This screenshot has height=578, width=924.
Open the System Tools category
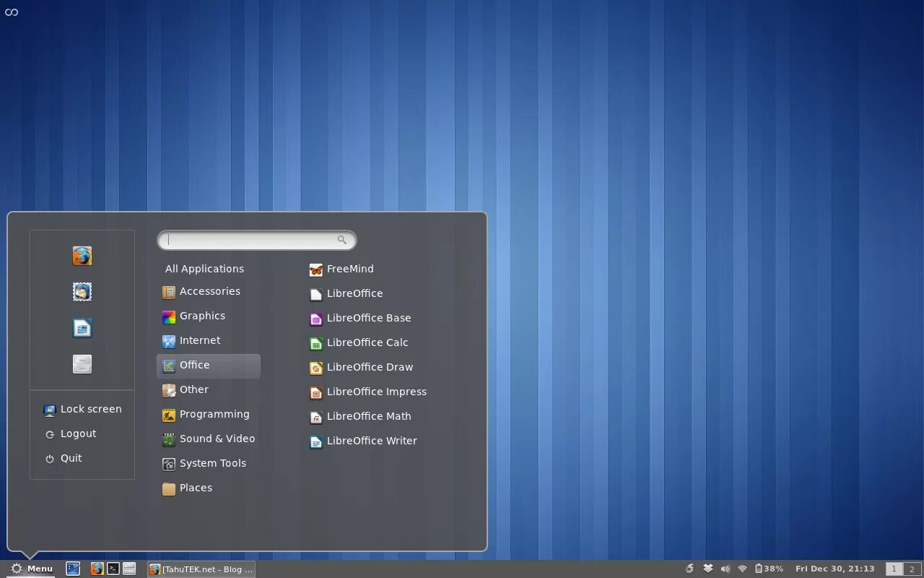(208, 463)
